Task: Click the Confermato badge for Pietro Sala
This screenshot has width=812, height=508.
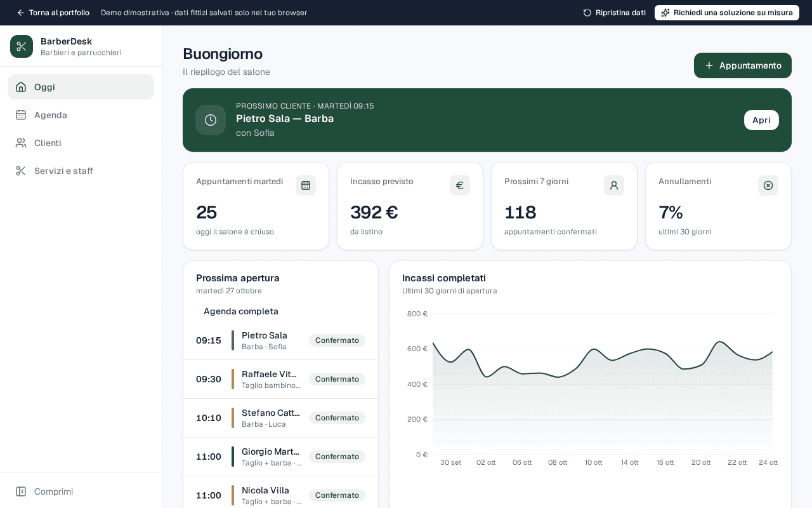Action: tap(337, 340)
